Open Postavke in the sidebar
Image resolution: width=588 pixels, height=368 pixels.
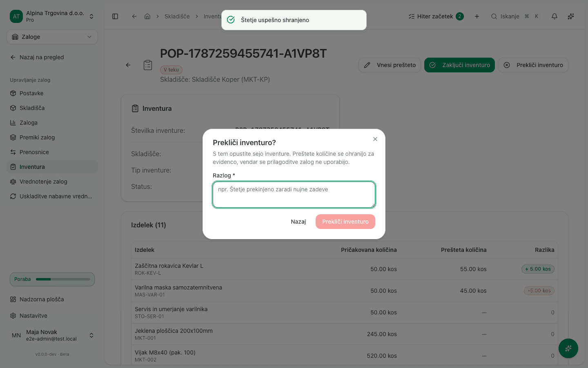coord(52,93)
